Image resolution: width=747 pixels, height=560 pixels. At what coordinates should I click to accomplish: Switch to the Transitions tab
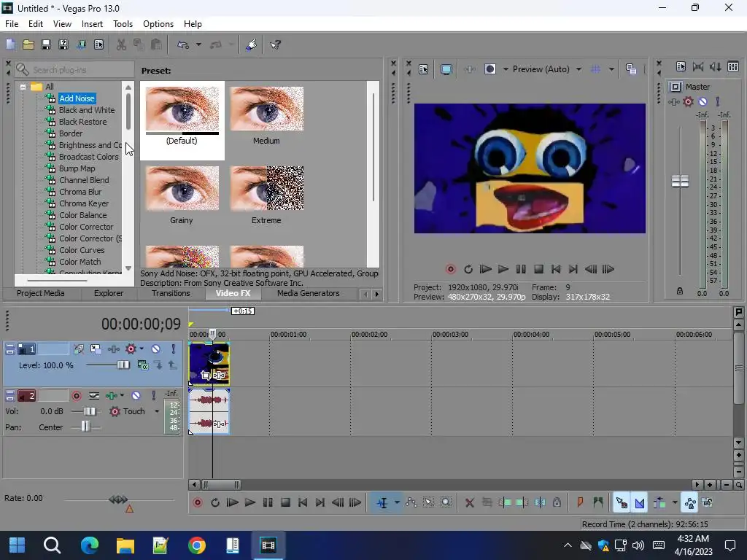[x=171, y=293]
